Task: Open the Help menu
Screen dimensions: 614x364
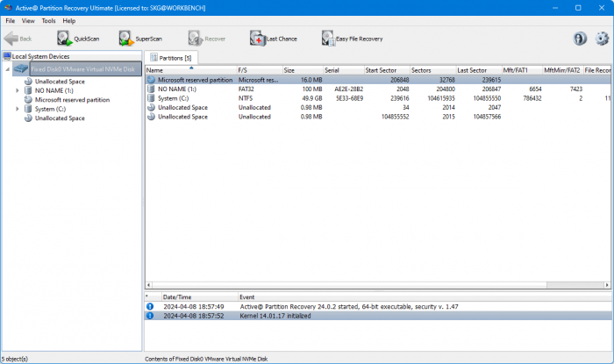Action: (x=69, y=20)
